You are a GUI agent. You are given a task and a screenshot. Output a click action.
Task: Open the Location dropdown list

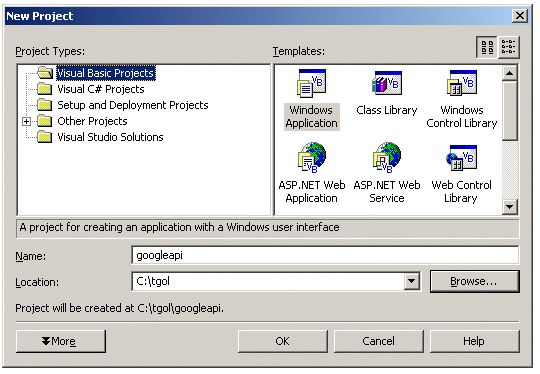[411, 281]
